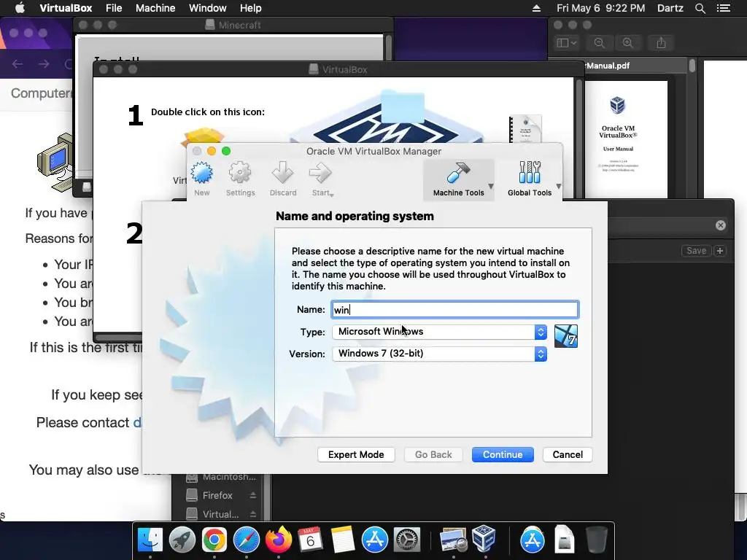The width and height of the screenshot is (747, 560).
Task: Open Safari from the Dock
Action: [247, 540]
